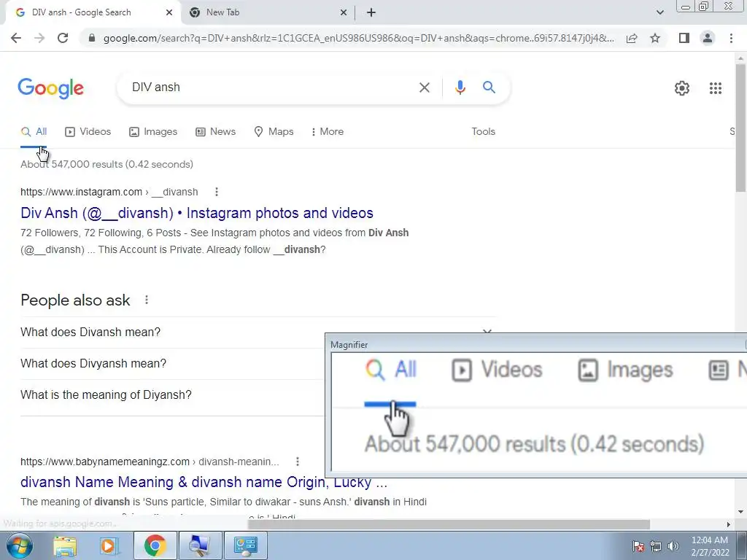
Task: Click the forward navigation arrow
Action: 39,38
